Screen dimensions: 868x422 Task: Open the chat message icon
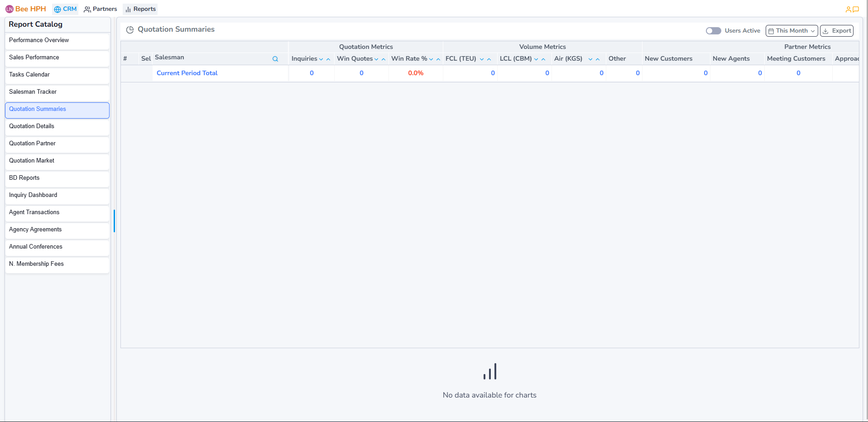[x=856, y=9]
